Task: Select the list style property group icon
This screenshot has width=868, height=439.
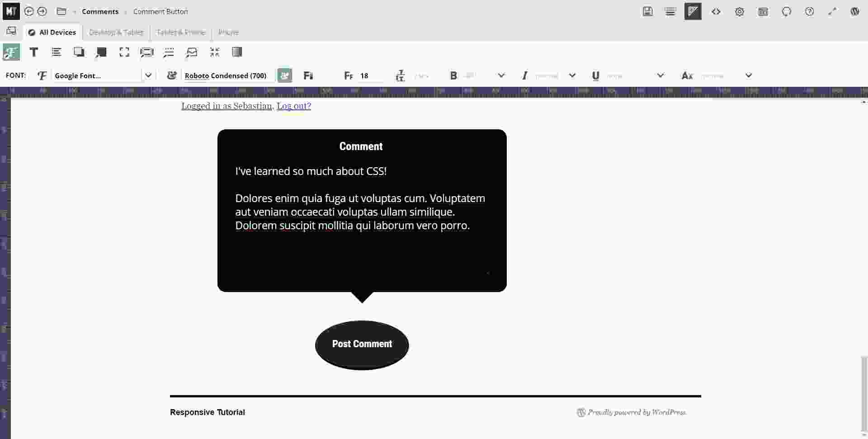Action: [x=56, y=52]
